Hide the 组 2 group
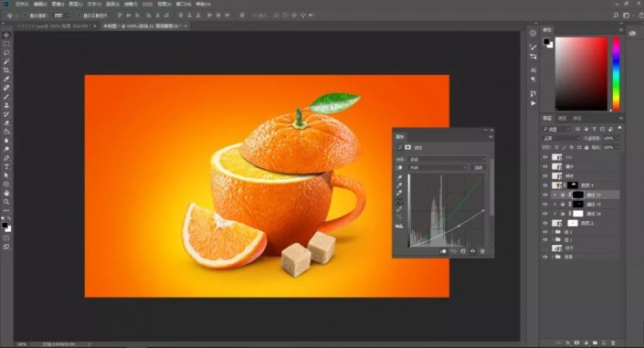The image size is (644, 348). coord(545,232)
